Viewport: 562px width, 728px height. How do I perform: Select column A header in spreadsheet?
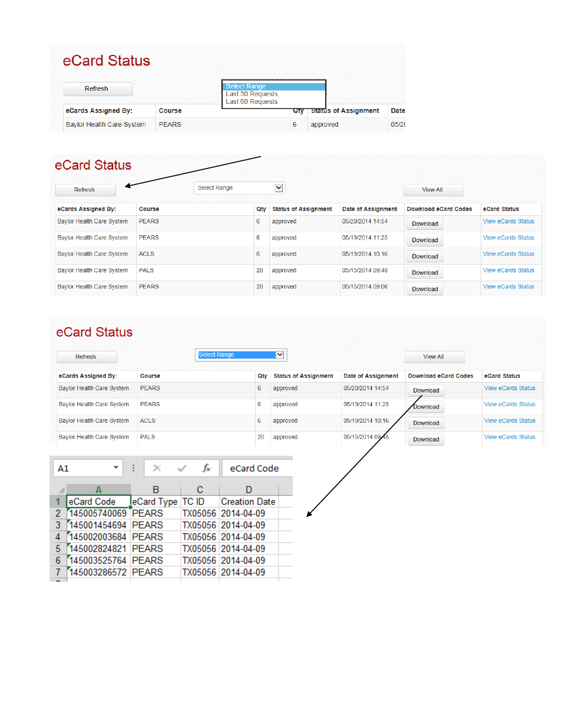pyautogui.click(x=98, y=489)
